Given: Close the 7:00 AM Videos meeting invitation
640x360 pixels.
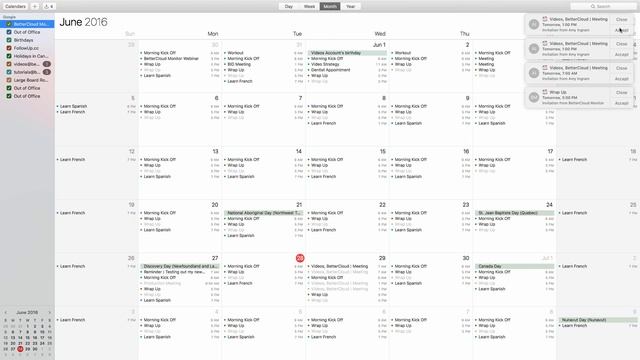Looking at the screenshot, I should coord(622,68).
